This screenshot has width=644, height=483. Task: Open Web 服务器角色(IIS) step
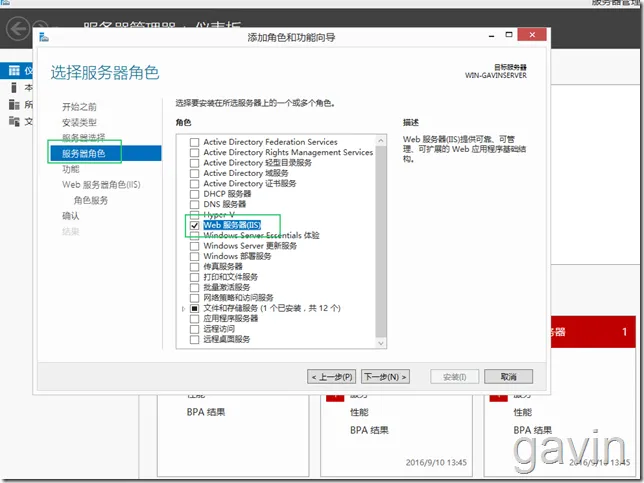(x=101, y=185)
